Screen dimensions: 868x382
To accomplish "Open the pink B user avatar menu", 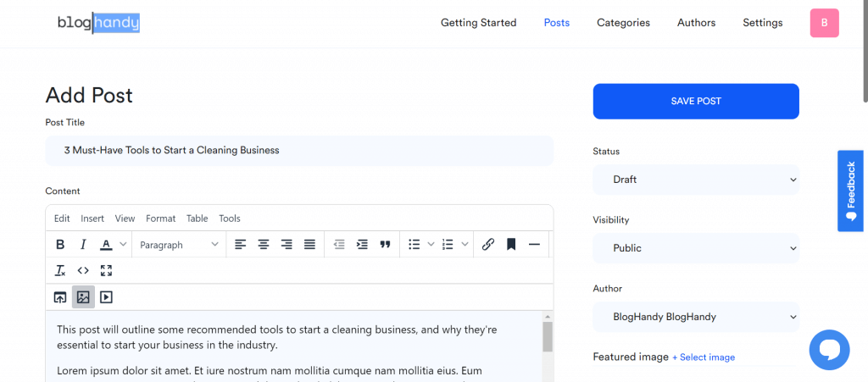I will (x=824, y=23).
